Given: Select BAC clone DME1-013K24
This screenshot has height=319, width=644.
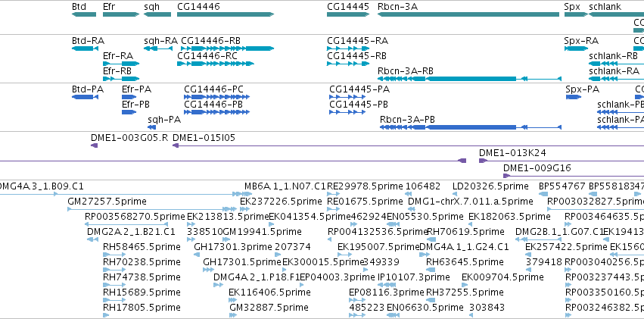Looking at the screenshot, I should tap(562, 161).
